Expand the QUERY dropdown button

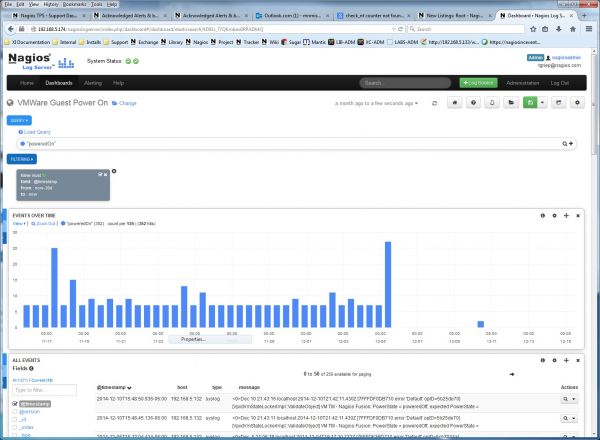coord(19,120)
